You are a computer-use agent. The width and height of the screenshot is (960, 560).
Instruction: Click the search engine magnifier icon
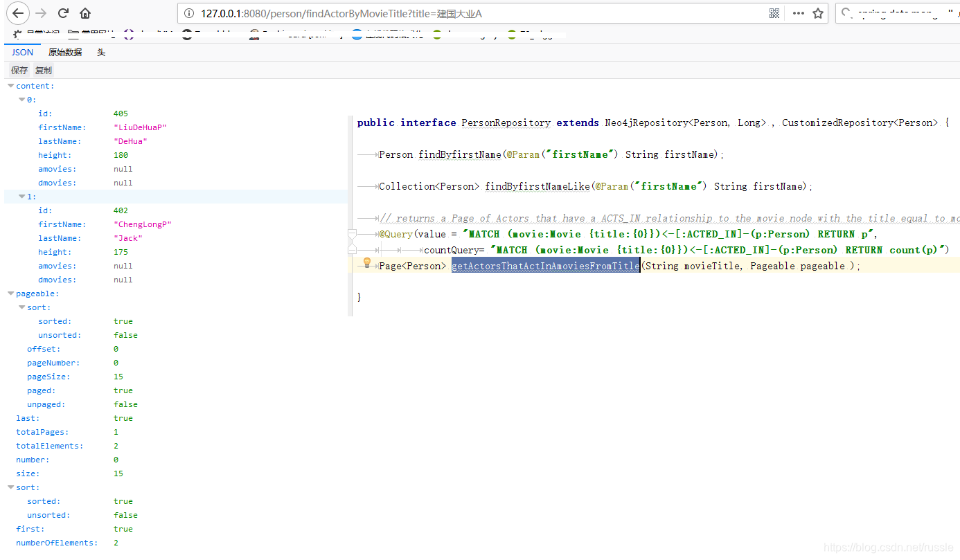pyautogui.click(x=846, y=13)
